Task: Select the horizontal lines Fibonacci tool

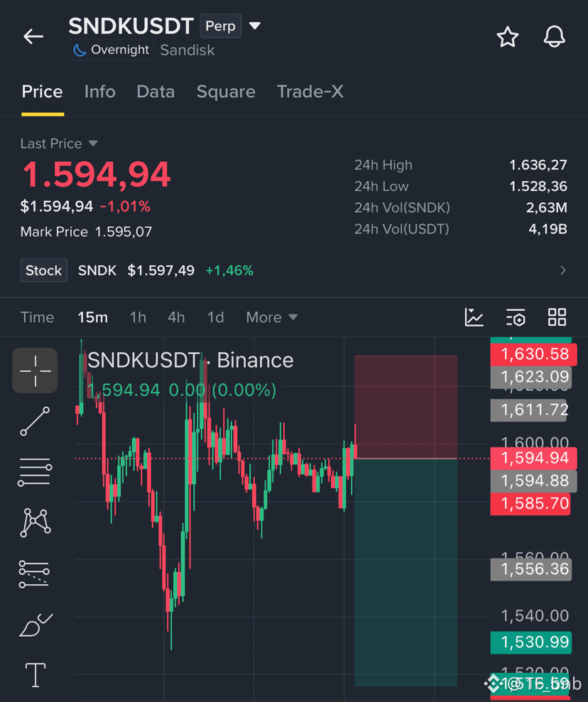Action: click(35, 472)
